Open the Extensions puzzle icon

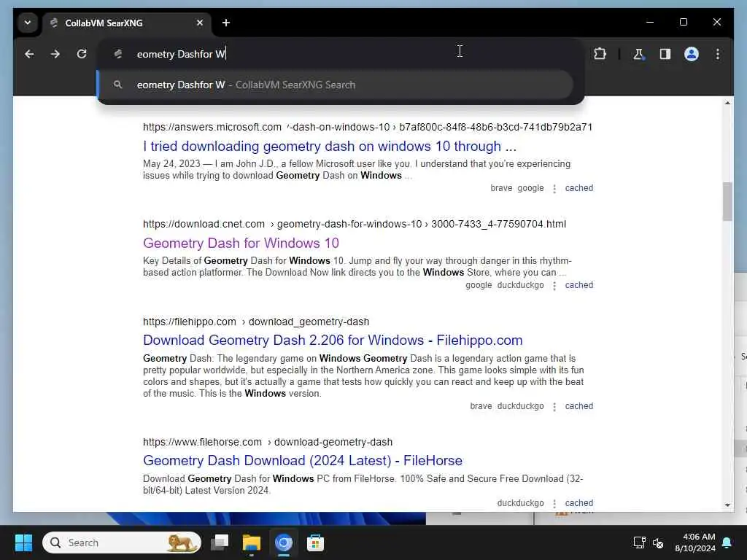click(600, 54)
